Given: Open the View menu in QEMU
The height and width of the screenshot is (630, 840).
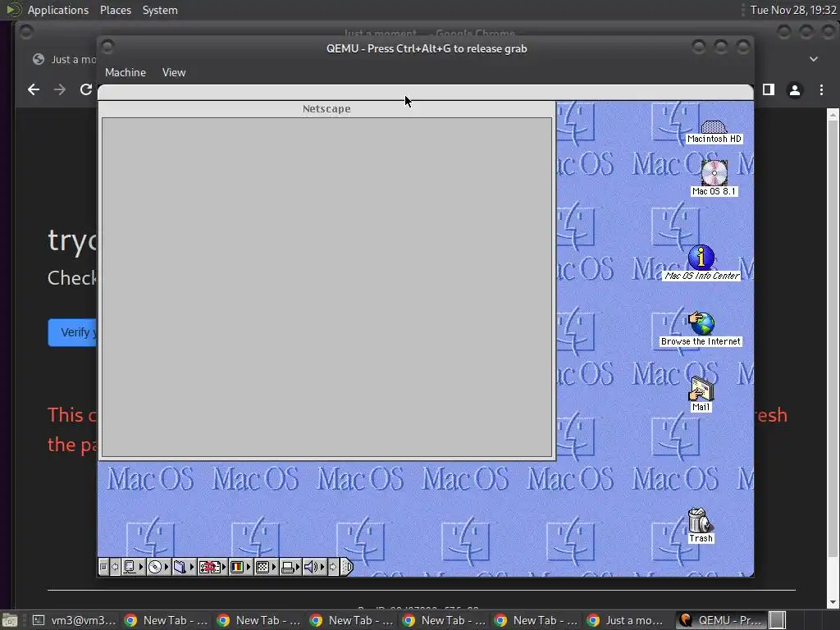Looking at the screenshot, I should coord(174,72).
